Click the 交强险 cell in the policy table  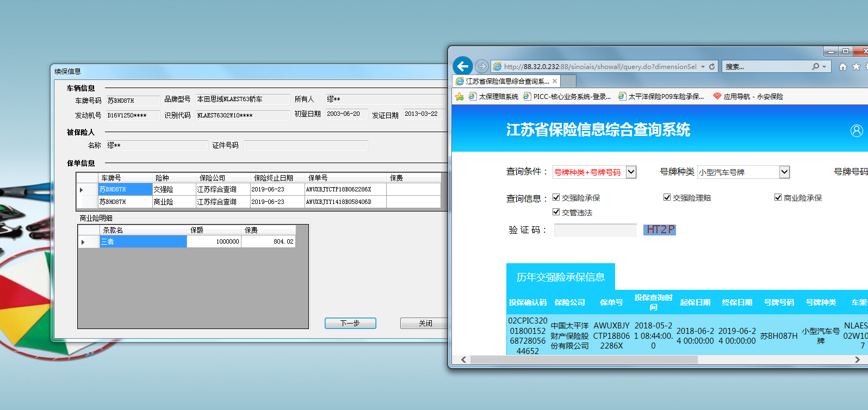(174, 189)
